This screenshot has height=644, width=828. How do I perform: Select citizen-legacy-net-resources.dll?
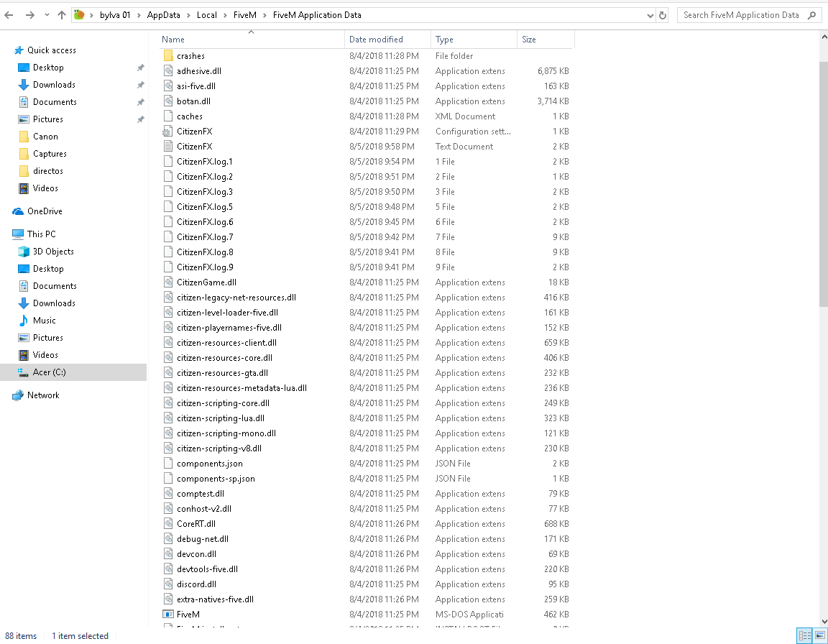[x=236, y=298]
